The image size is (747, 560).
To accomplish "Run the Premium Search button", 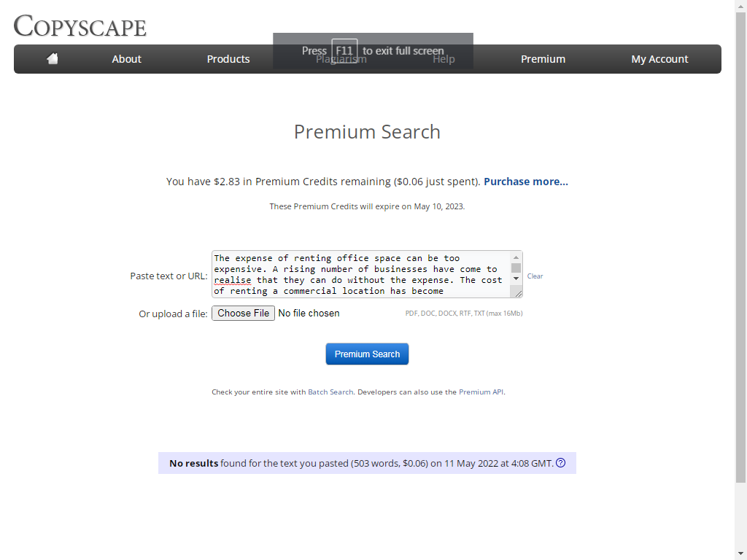I will tap(368, 354).
